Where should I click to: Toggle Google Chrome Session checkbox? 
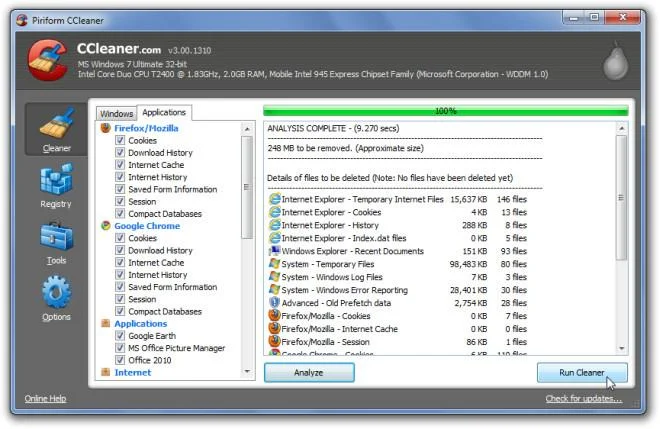coord(120,299)
